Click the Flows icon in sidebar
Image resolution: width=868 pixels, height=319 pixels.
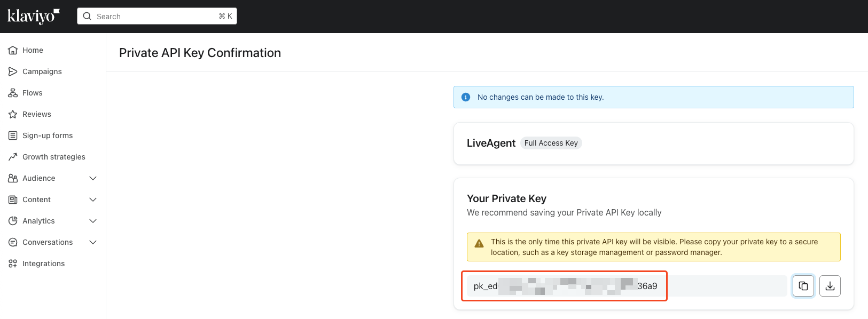[13, 93]
